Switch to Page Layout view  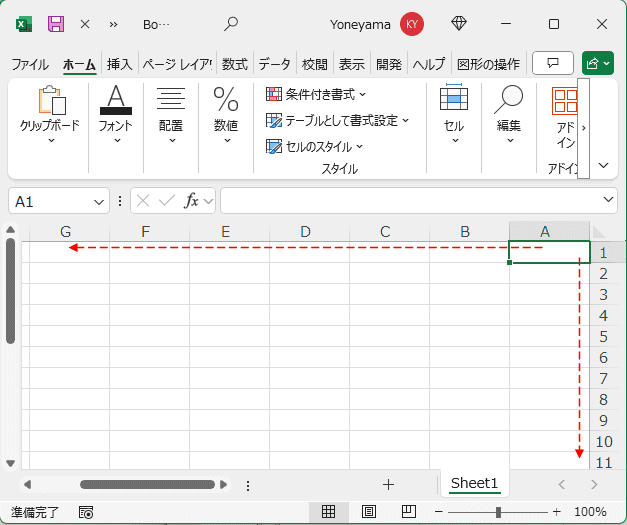[368, 512]
